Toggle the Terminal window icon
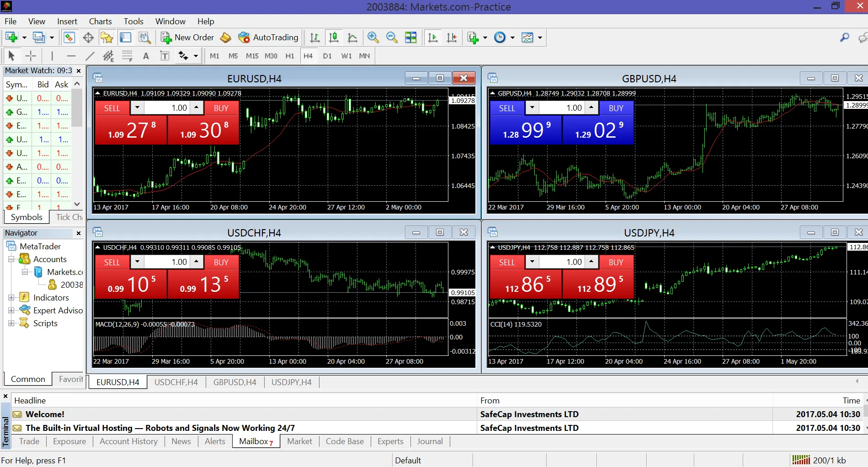 pyautogui.click(x=126, y=38)
